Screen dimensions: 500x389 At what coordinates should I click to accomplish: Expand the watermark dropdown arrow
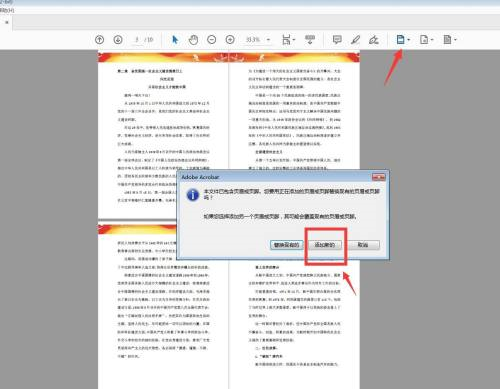(x=432, y=40)
